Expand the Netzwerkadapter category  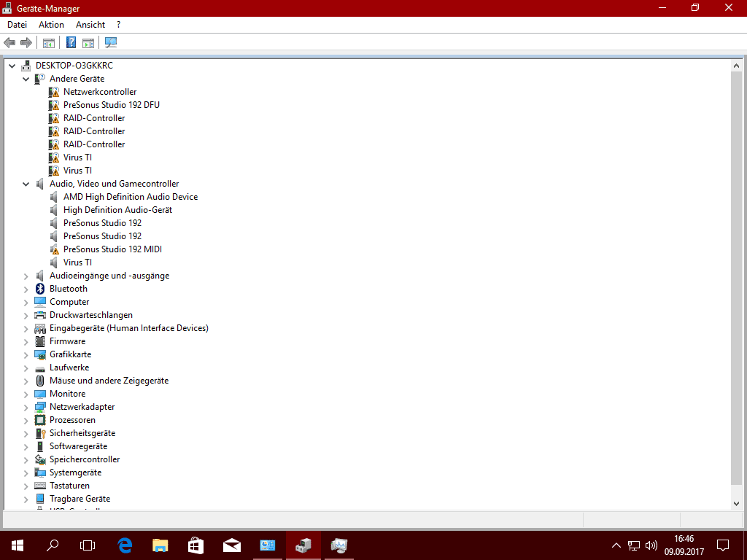click(x=26, y=407)
